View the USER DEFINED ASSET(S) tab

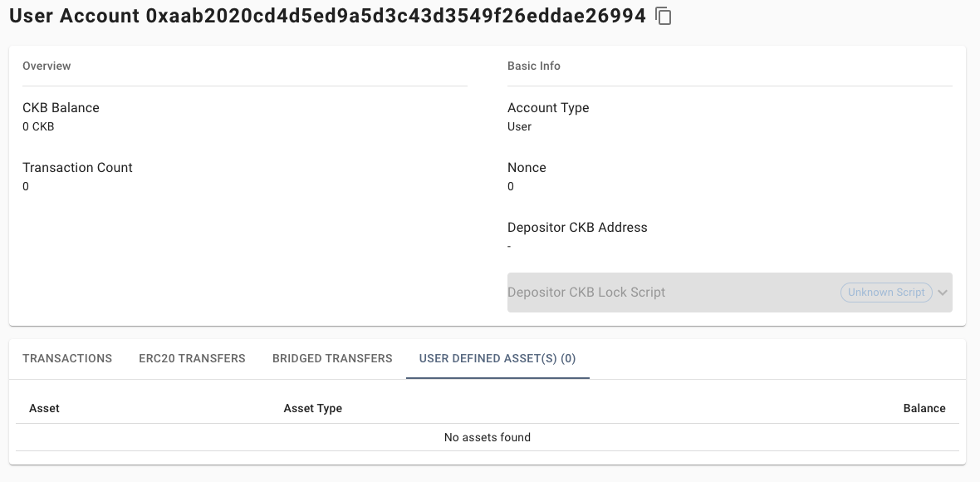497,358
